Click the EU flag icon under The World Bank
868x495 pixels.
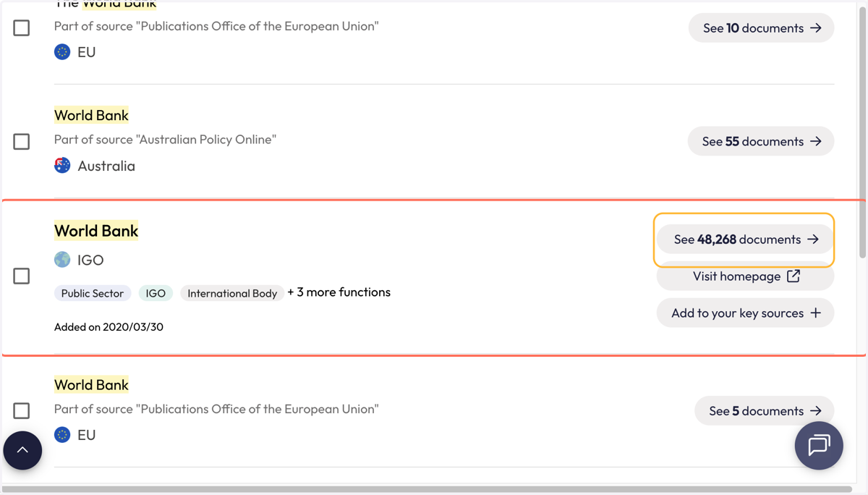click(62, 52)
